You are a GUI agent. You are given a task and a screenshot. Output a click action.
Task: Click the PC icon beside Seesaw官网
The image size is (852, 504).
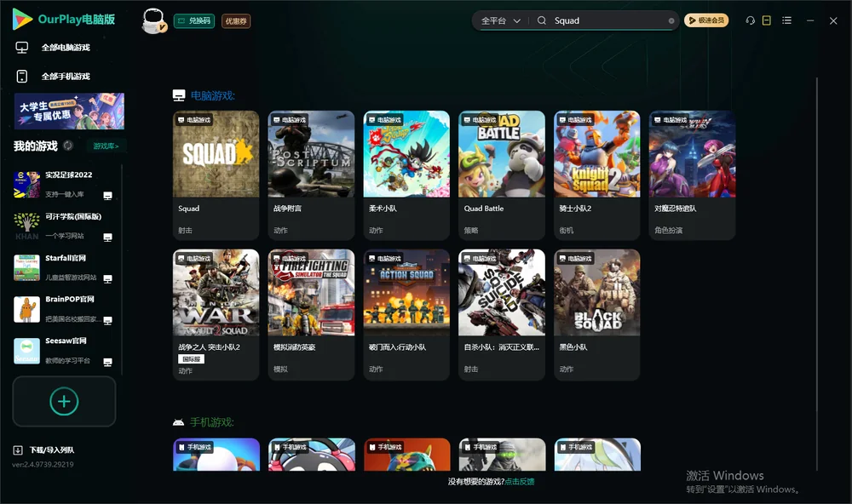coord(107,363)
